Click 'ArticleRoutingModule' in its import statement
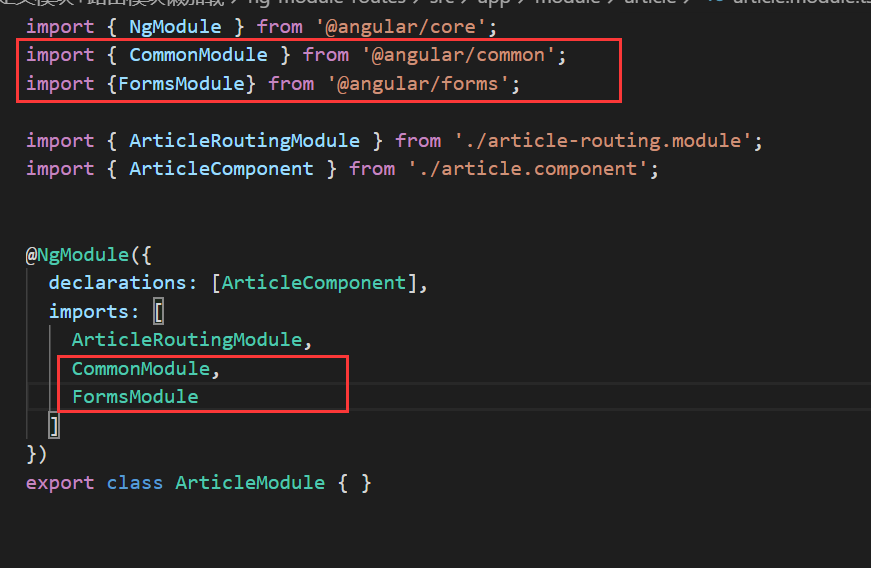Screen dimensions: 871x568 click(x=244, y=141)
